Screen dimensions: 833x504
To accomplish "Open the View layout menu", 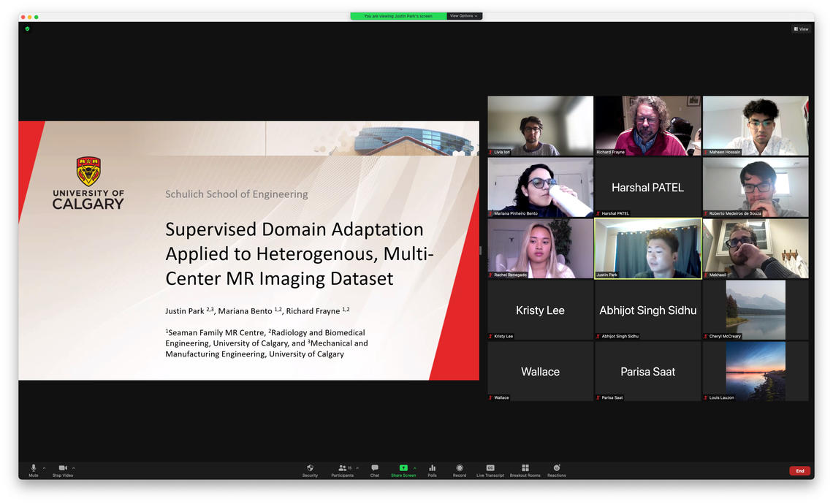I will 801,29.
